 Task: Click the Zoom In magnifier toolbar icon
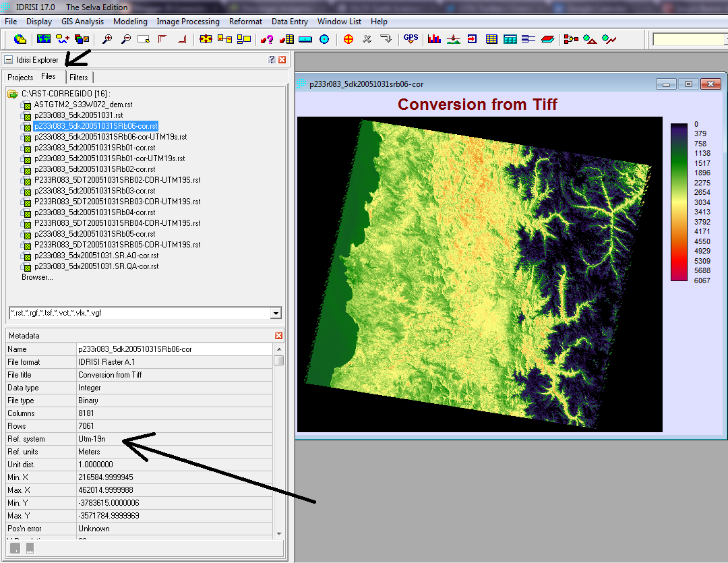pyautogui.click(x=107, y=39)
